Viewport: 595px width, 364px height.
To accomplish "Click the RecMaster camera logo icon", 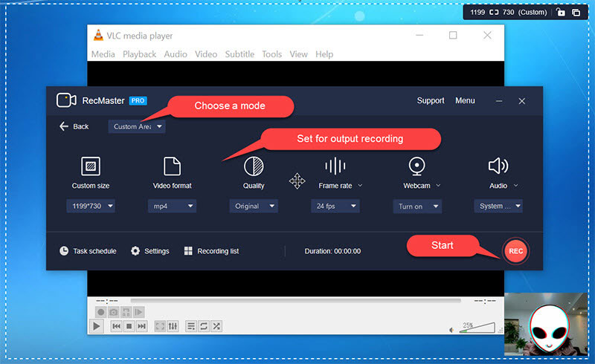I will click(66, 100).
